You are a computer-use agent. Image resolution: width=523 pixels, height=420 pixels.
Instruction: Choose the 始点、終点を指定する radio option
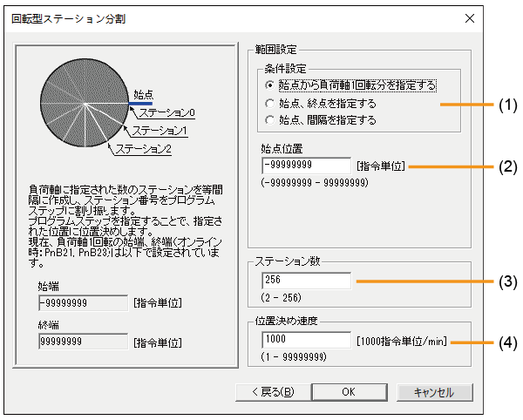click(x=271, y=103)
